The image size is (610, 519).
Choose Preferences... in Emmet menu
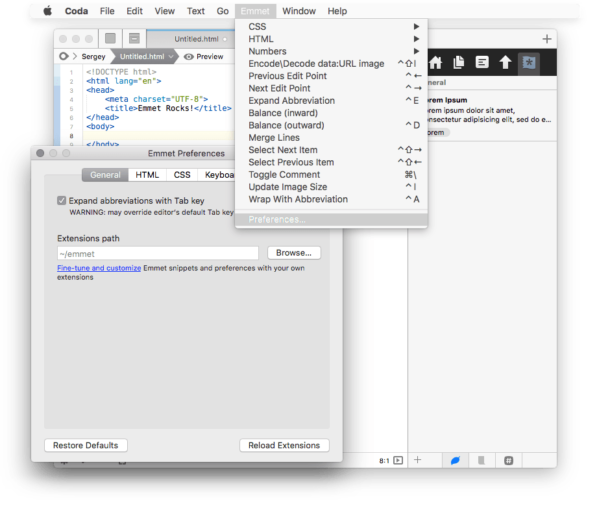[x=331, y=219]
